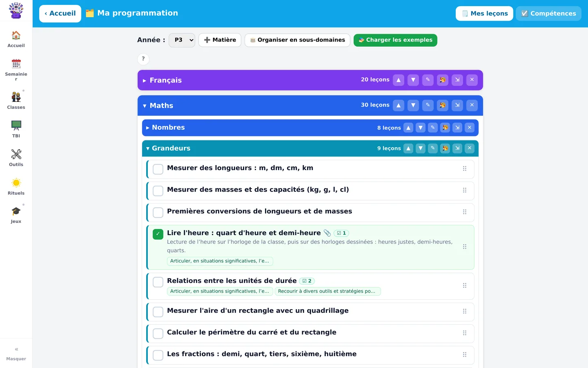
Task: Click the arrow-to-corner icon on the Grandeurs row
Action: (457, 148)
